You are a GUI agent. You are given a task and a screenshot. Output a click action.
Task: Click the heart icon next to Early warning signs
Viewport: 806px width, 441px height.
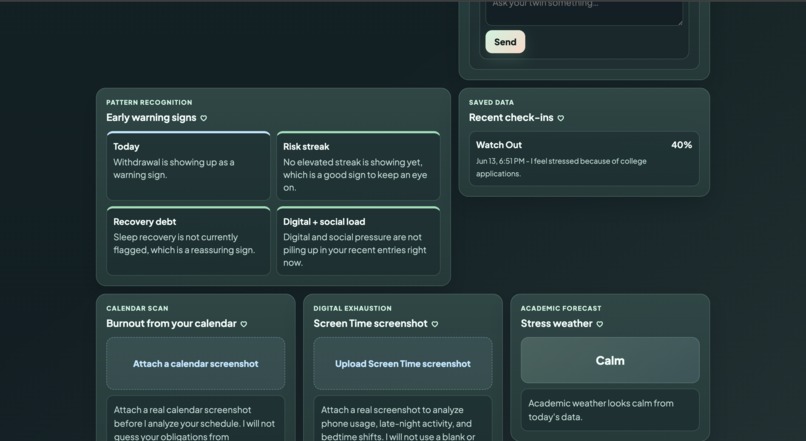pyautogui.click(x=204, y=118)
